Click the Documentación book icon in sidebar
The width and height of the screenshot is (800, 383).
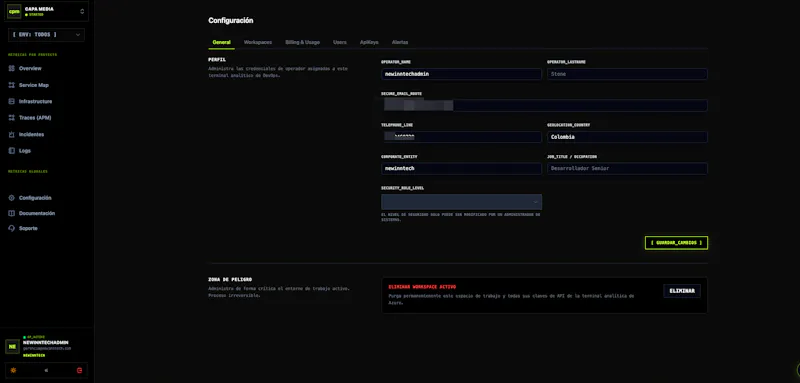[12, 213]
